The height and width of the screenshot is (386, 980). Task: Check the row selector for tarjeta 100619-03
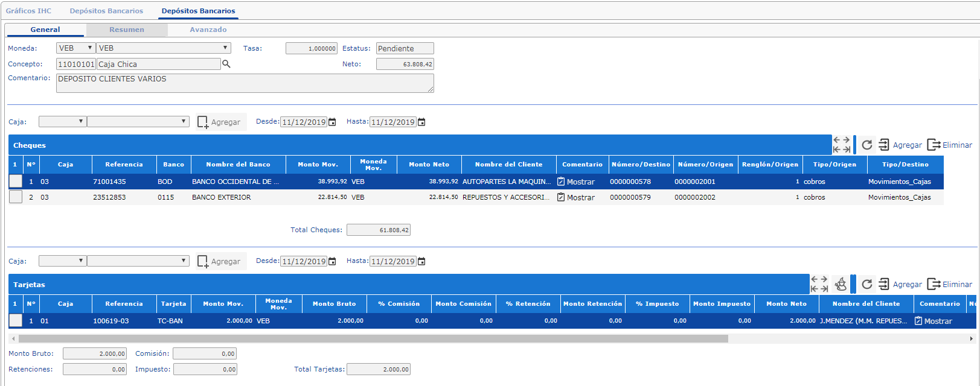(16, 320)
